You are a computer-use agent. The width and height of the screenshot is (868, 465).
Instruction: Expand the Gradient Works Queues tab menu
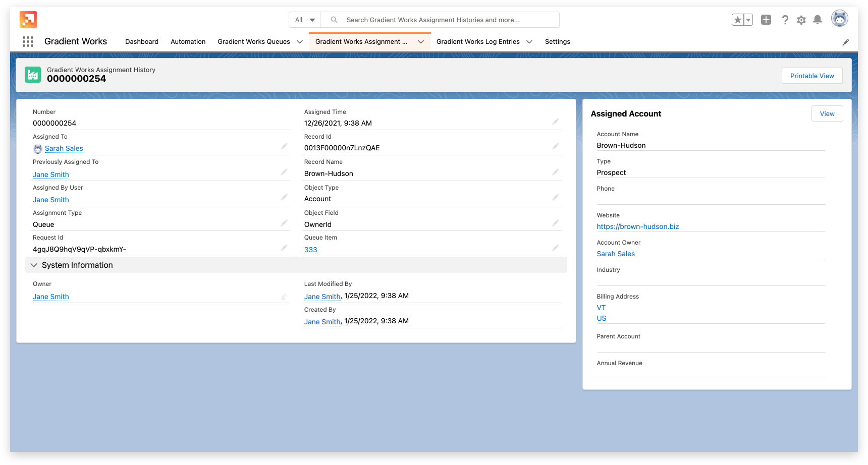pyautogui.click(x=300, y=42)
